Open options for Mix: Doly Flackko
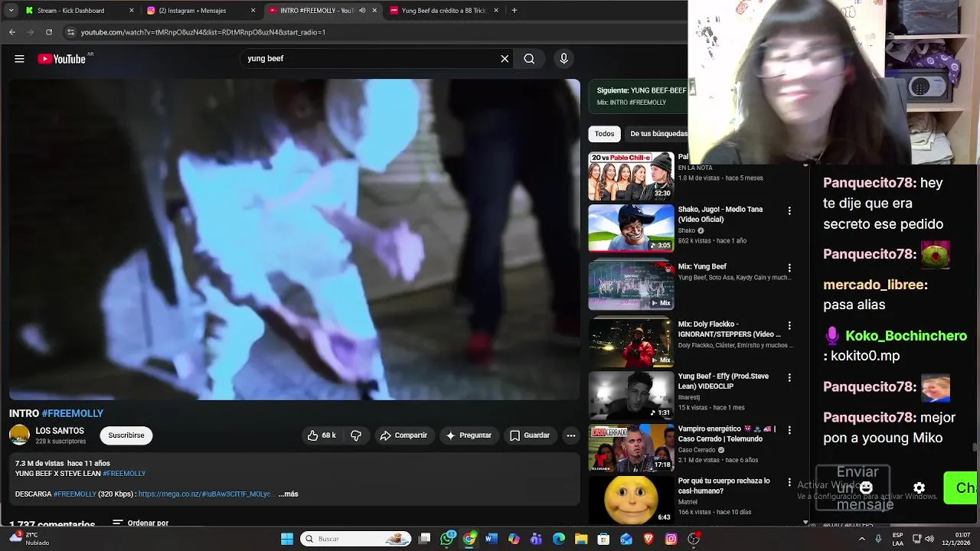Screen dimensions: 980x551 [789, 325]
